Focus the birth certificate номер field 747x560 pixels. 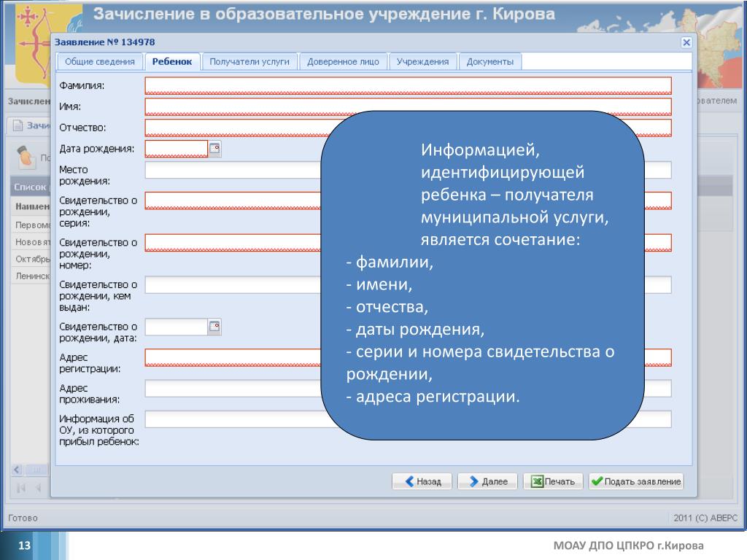[409, 242]
